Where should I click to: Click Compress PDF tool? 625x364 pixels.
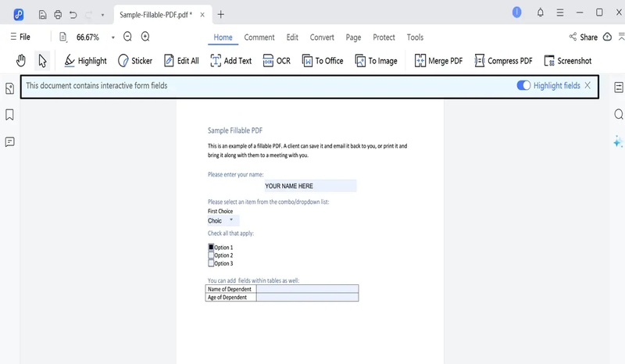point(503,61)
